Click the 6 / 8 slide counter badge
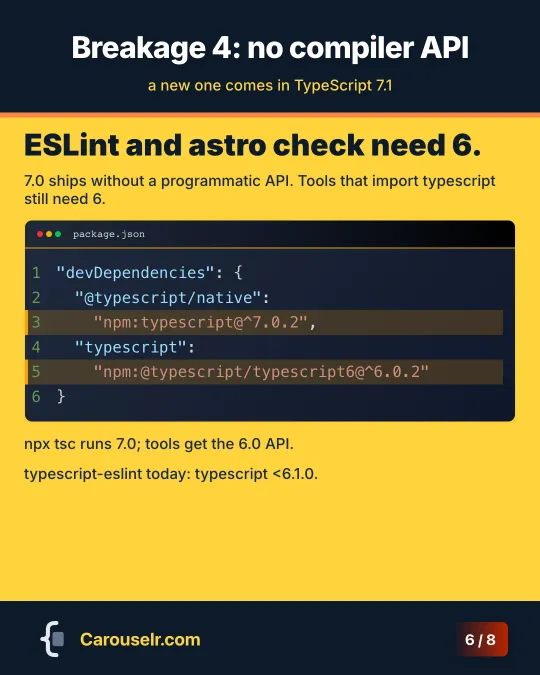 (482, 639)
